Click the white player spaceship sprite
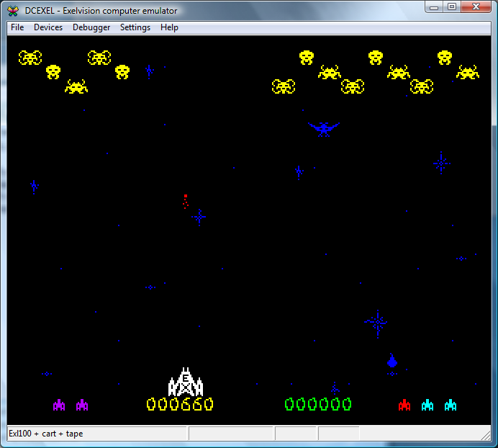 pos(186,382)
